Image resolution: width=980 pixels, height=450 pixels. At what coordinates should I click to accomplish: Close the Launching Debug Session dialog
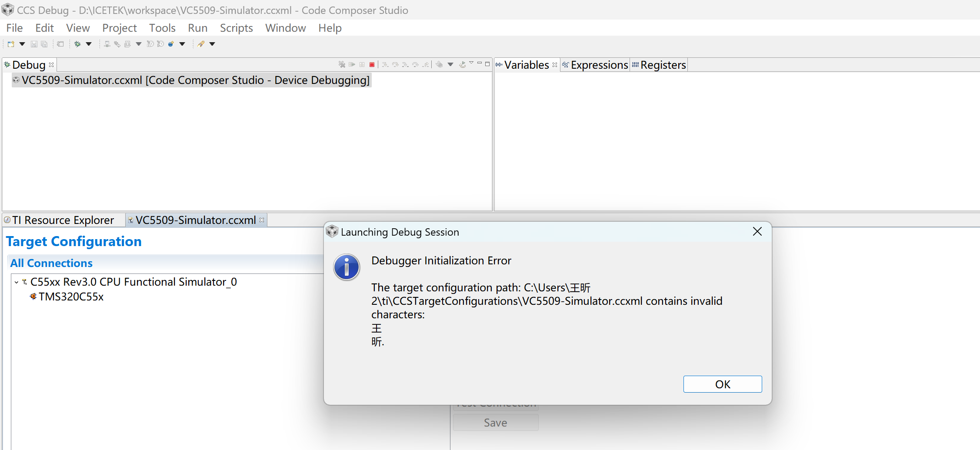coord(757,231)
